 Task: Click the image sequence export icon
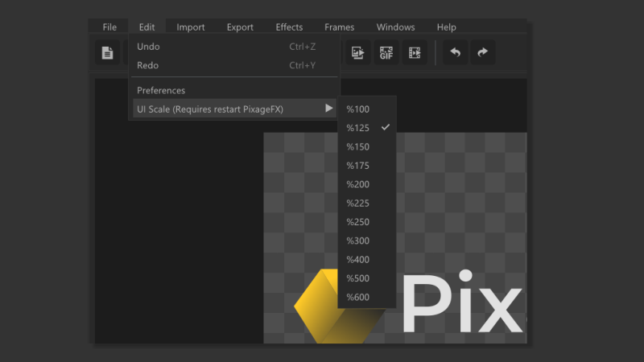pyautogui.click(x=358, y=53)
